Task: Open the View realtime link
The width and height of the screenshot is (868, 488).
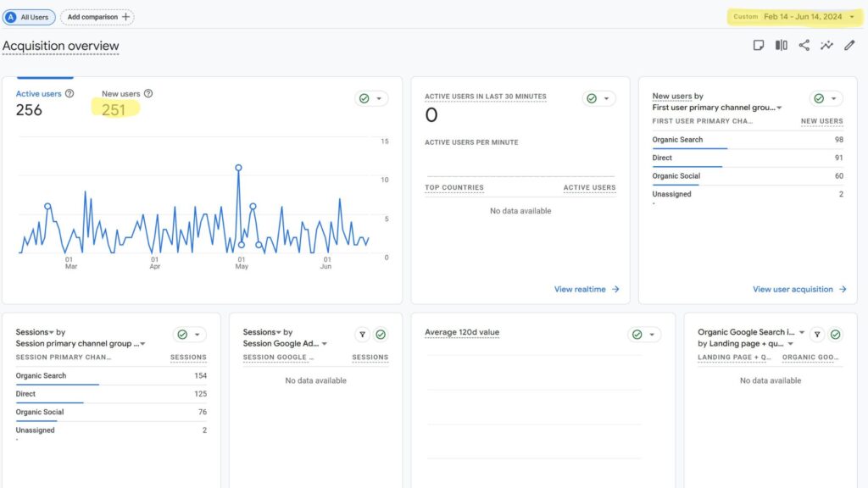Action: (587, 290)
